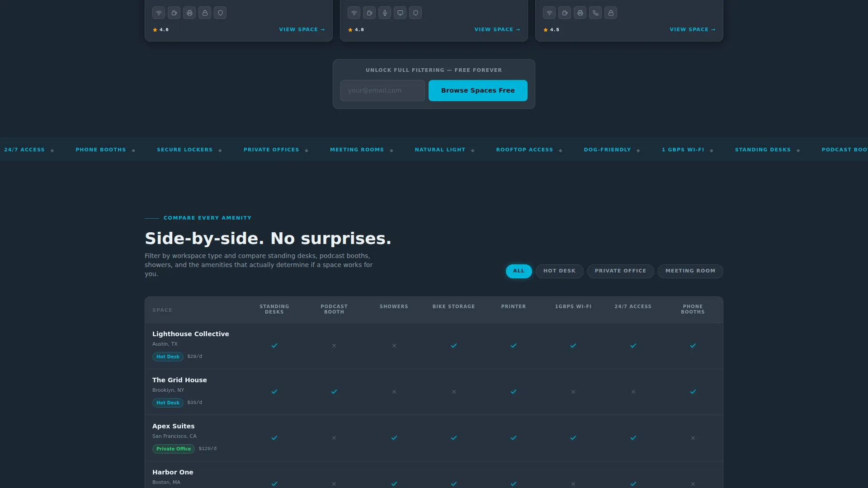Click DOG-FRIENDLY in the amenity ticker
Screen dimensions: 868x488
coord(607,150)
